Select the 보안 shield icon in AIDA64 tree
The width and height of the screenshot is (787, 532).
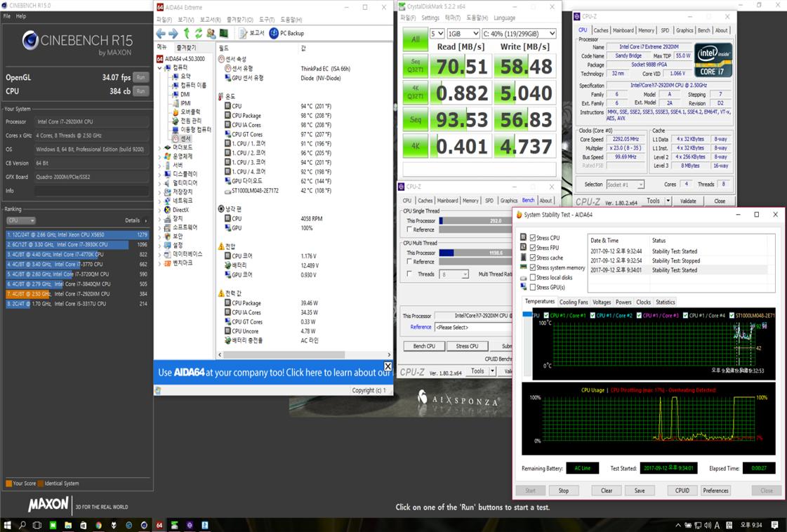point(168,237)
